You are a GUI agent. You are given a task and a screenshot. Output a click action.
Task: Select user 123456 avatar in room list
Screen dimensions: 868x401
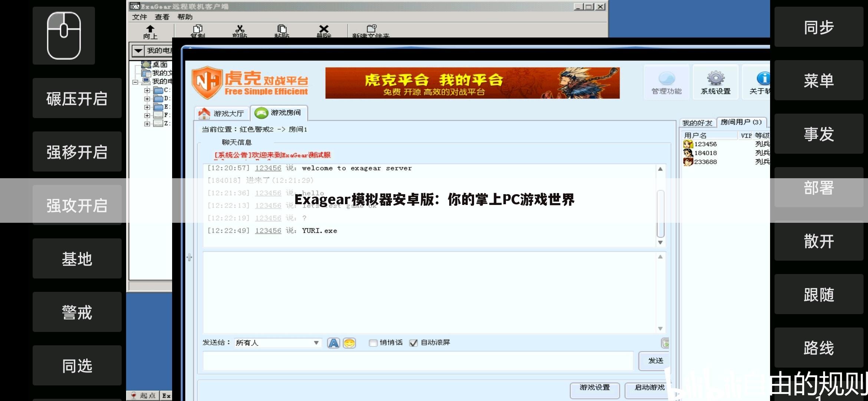coord(688,144)
